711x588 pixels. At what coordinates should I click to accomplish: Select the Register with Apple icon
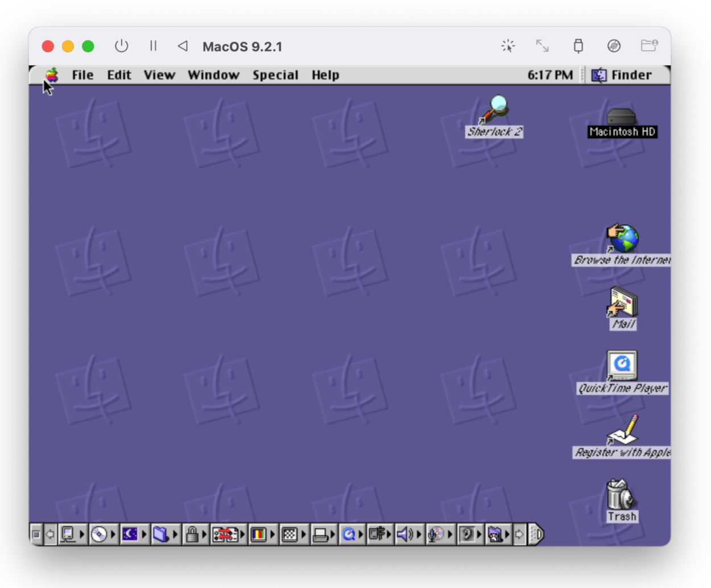tap(622, 430)
